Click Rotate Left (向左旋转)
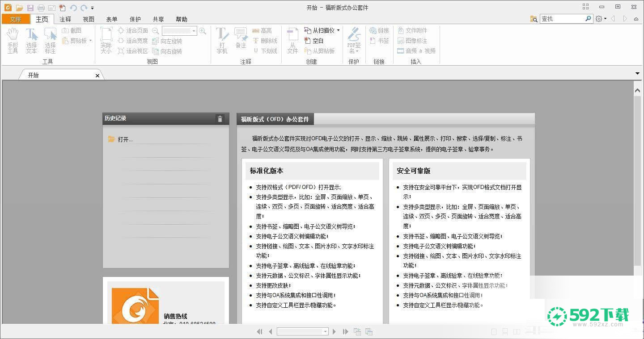This screenshot has height=339, width=644. (167, 41)
